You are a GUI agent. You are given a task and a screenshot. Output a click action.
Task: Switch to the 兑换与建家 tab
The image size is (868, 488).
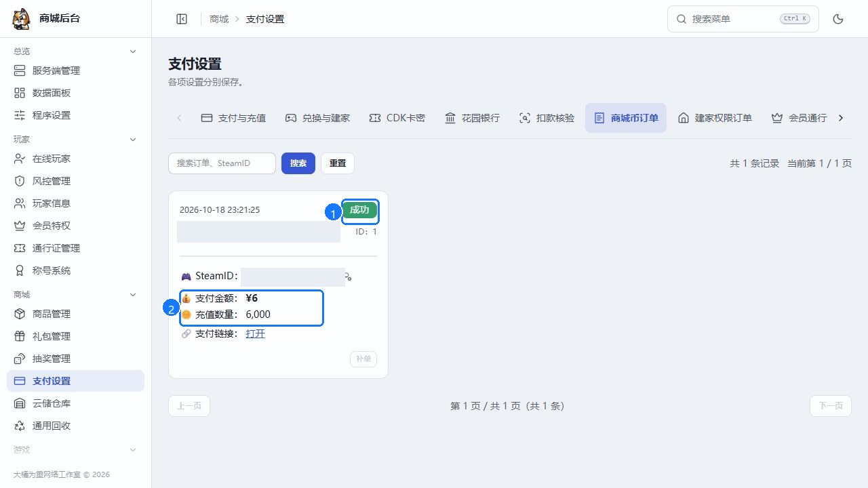click(317, 118)
